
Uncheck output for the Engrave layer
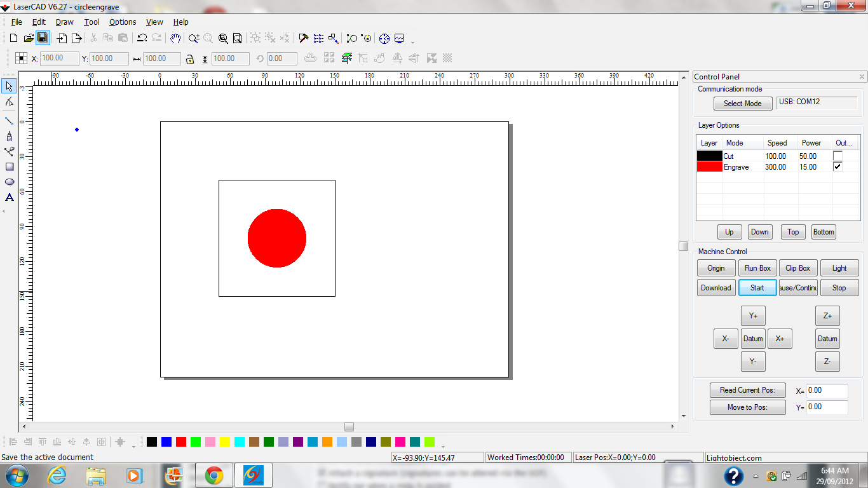(837, 166)
